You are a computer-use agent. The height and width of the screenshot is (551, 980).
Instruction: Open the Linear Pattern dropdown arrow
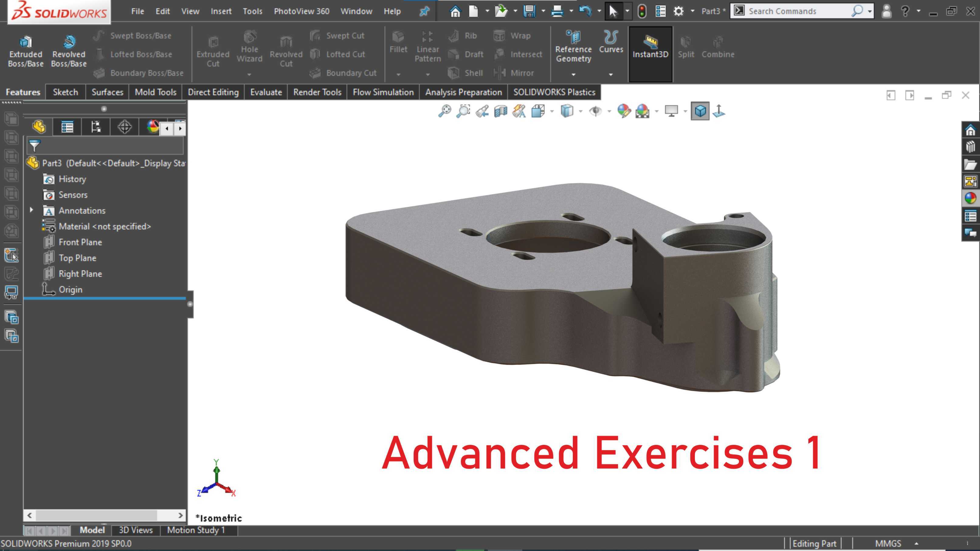pos(428,75)
